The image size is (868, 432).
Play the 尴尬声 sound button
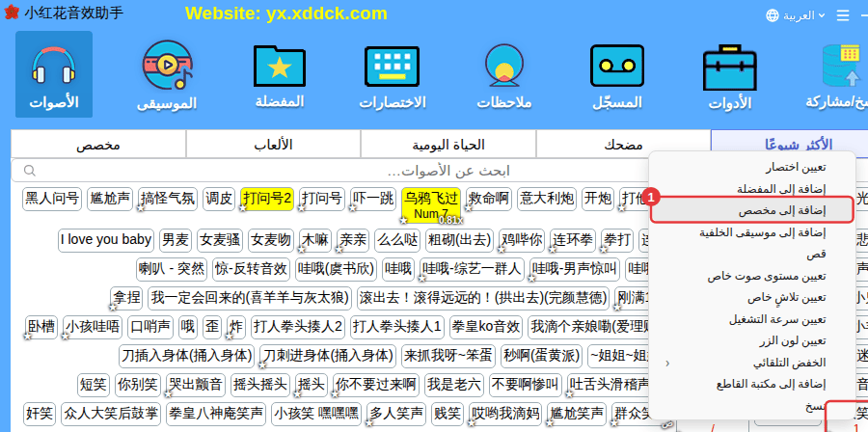[110, 200]
